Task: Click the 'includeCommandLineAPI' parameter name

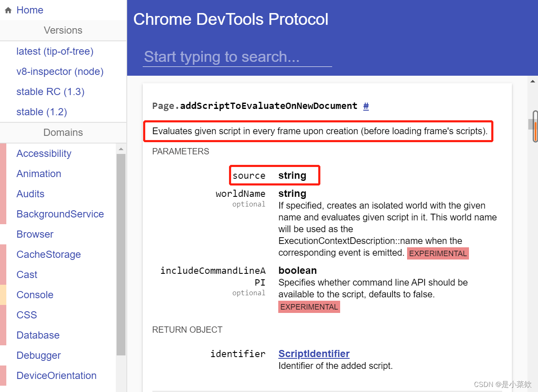Action: (x=213, y=276)
